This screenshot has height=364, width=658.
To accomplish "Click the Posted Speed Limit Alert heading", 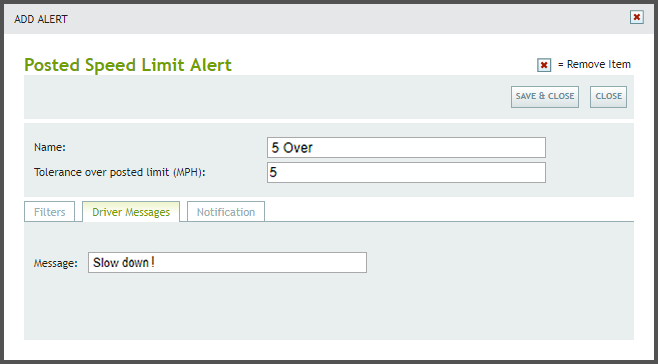I will [128, 65].
